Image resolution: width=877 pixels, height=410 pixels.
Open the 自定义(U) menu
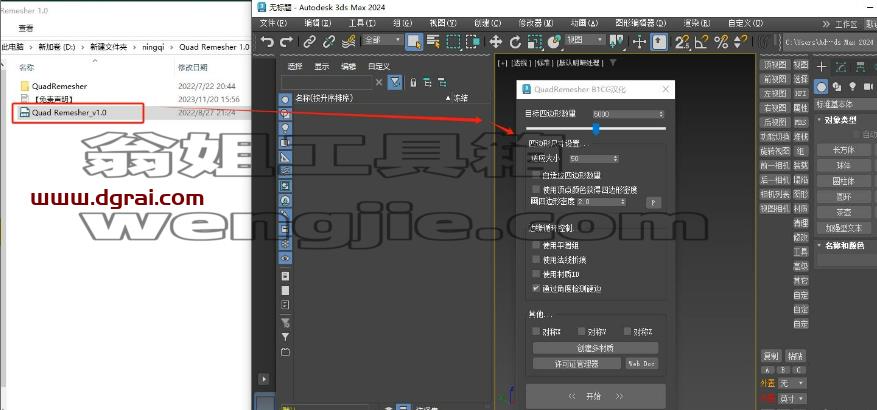click(745, 23)
